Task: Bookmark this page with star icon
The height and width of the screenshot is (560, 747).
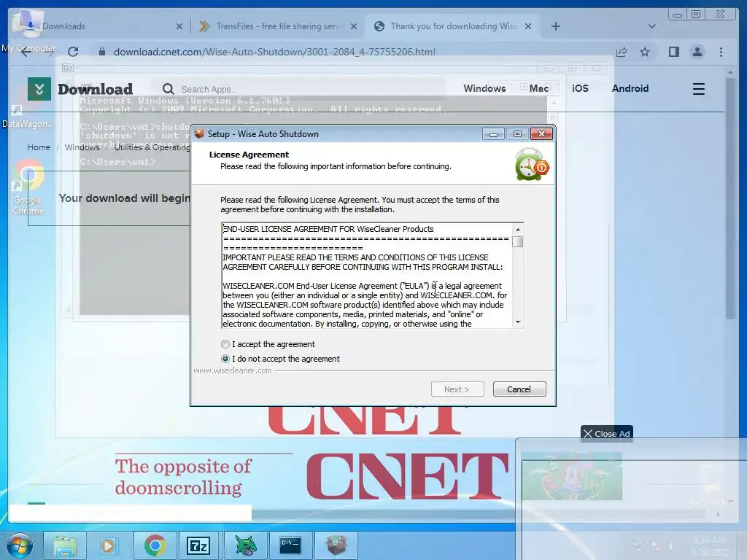Action: 645,52
